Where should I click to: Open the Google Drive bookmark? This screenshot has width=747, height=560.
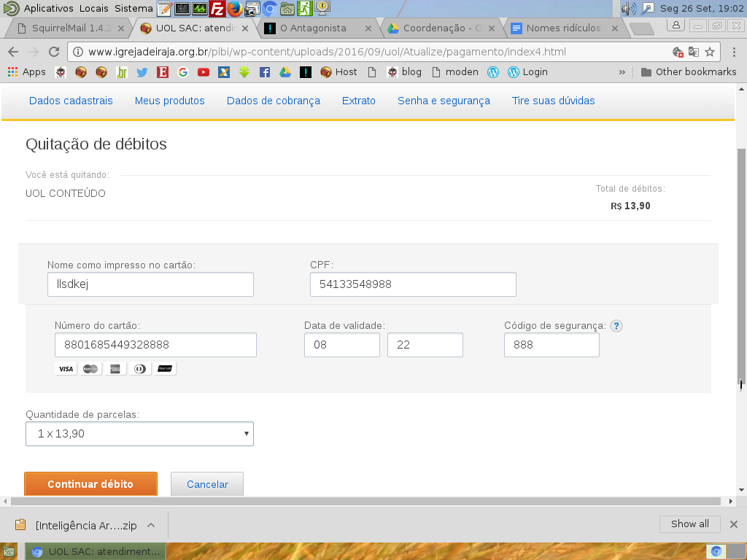tap(285, 72)
